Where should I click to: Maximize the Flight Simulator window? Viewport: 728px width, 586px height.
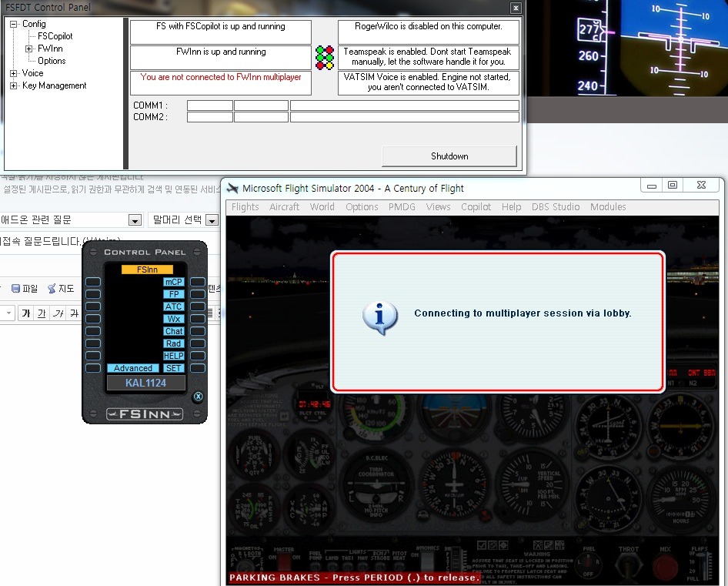click(x=673, y=186)
